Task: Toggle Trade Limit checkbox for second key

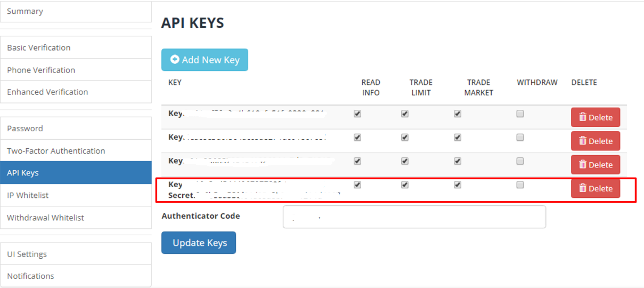Action: pyautogui.click(x=405, y=137)
